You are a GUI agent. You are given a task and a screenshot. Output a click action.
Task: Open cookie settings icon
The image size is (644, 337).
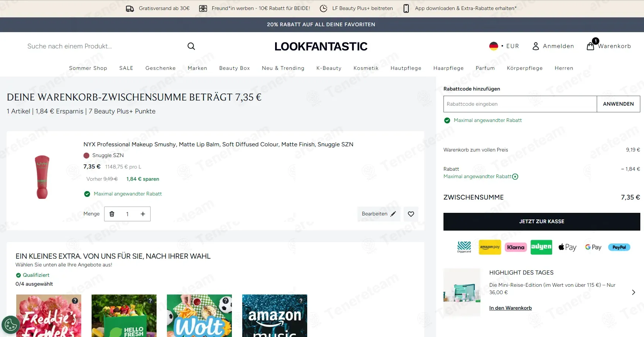(11, 325)
